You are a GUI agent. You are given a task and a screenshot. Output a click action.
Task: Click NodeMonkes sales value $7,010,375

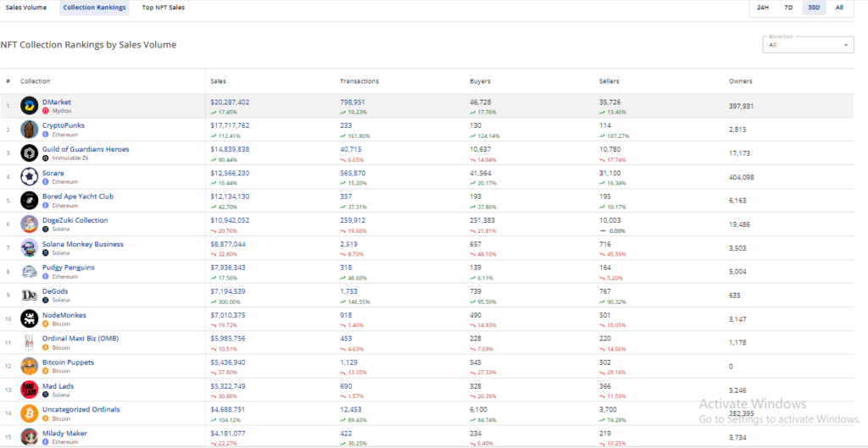coord(228,315)
